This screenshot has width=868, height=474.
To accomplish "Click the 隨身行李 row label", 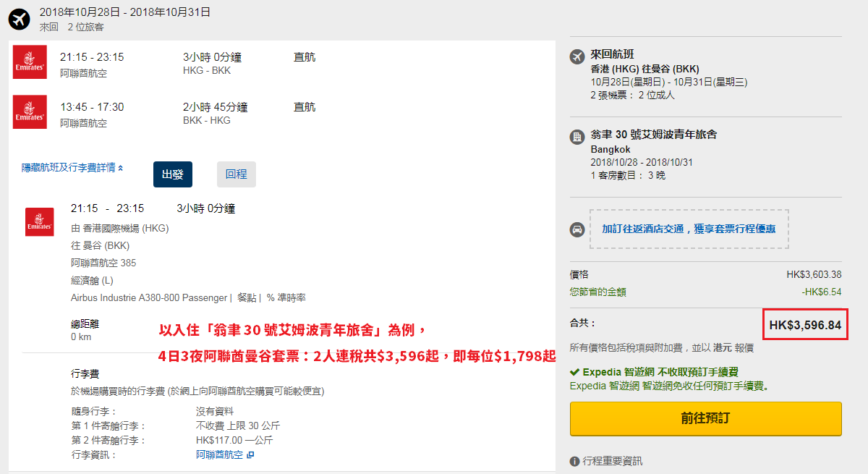I will pyautogui.click(x=94, y=411).
